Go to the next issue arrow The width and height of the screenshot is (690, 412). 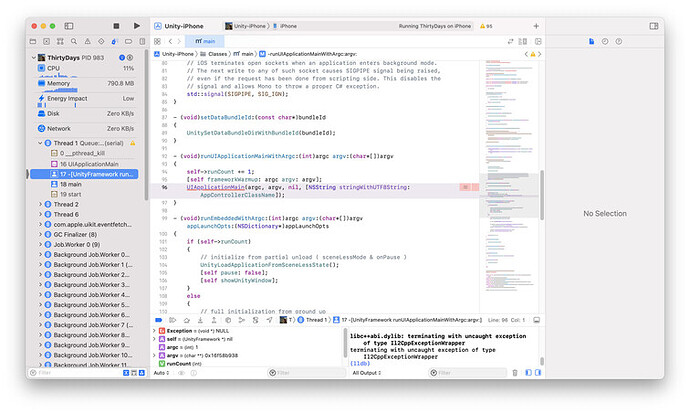[540, 54]
